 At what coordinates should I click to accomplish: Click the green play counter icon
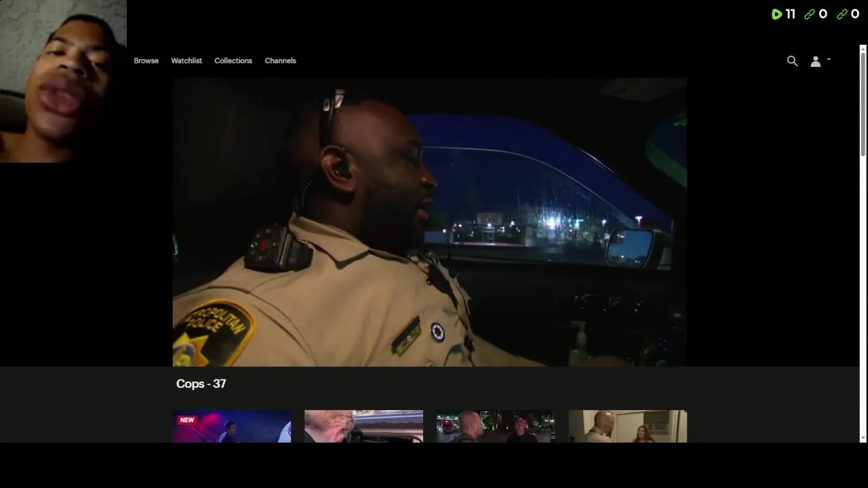click(777, 14)
